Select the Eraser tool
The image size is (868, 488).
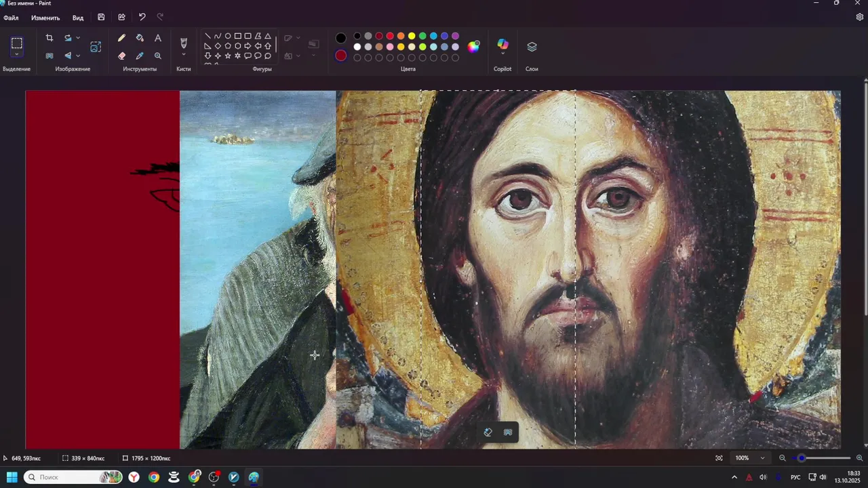click(x=122, y=56)
